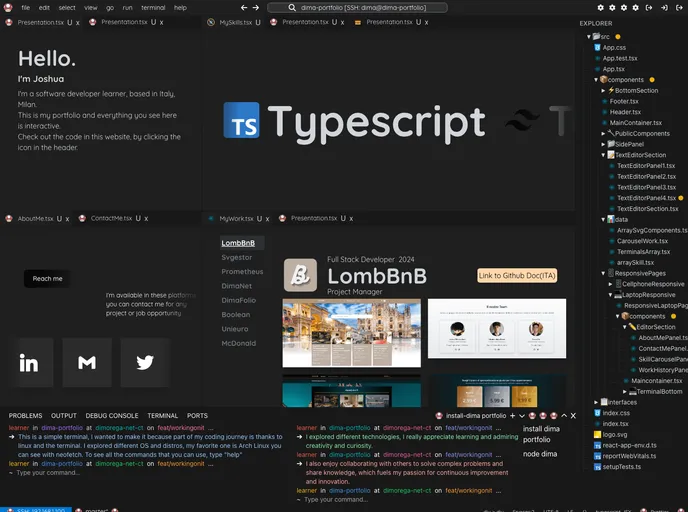Viewport: 688px width, 512px height.
Task: Open reportWebVitals.ts in the explorer
Action: tap(629, 456)
